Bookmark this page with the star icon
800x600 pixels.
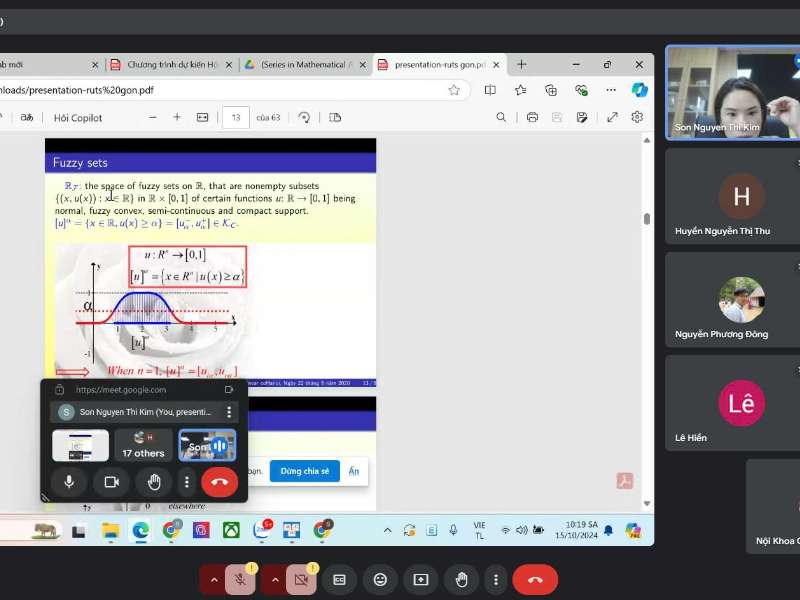(454, 90)
